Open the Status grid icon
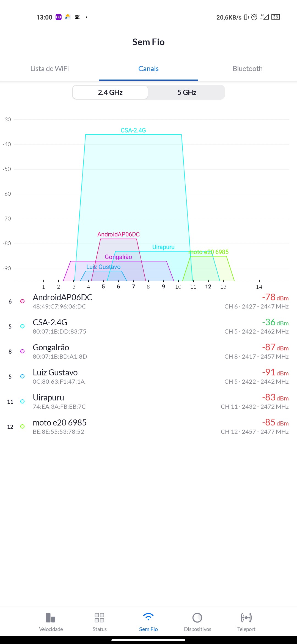The image size is (297, 644). (x=99, y=618)
